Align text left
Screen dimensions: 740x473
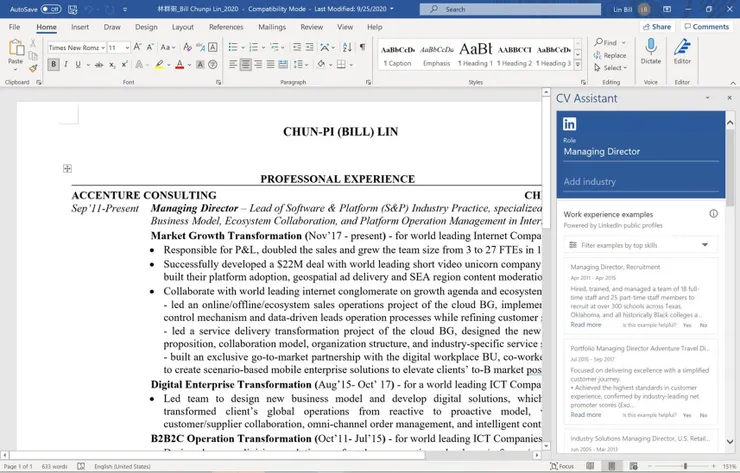point(233,64)
